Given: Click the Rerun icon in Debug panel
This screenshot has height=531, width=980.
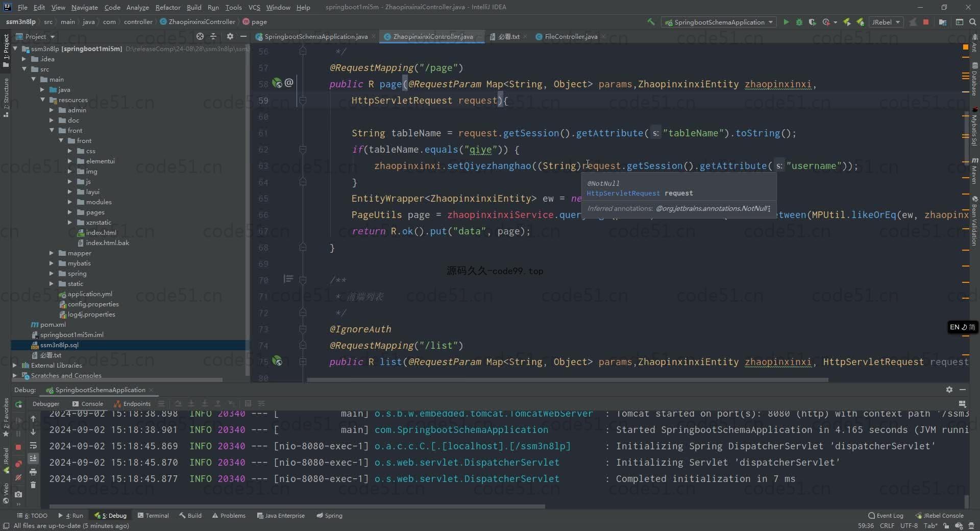Looking at the screenshot, I should click(x=19, y=404).
